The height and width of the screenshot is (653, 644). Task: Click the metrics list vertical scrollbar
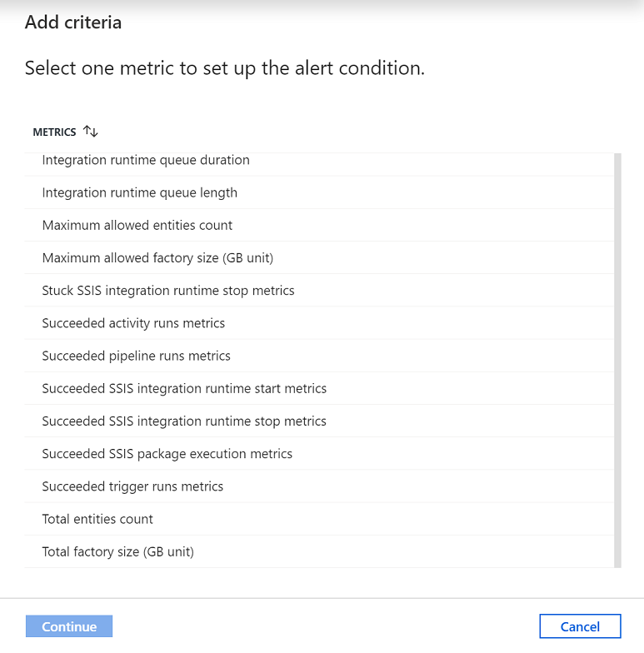pos(617,360)
